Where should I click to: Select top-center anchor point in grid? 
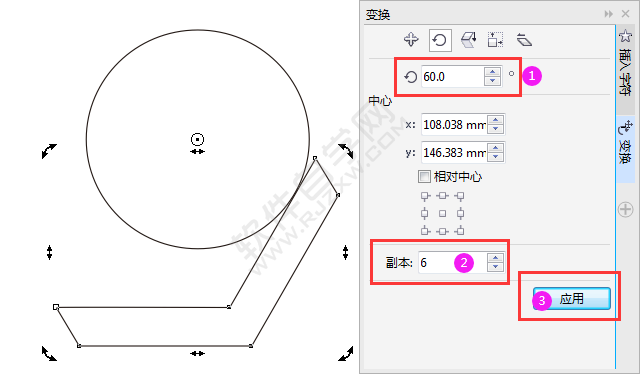pyautogui.click(x=442, y=196)
